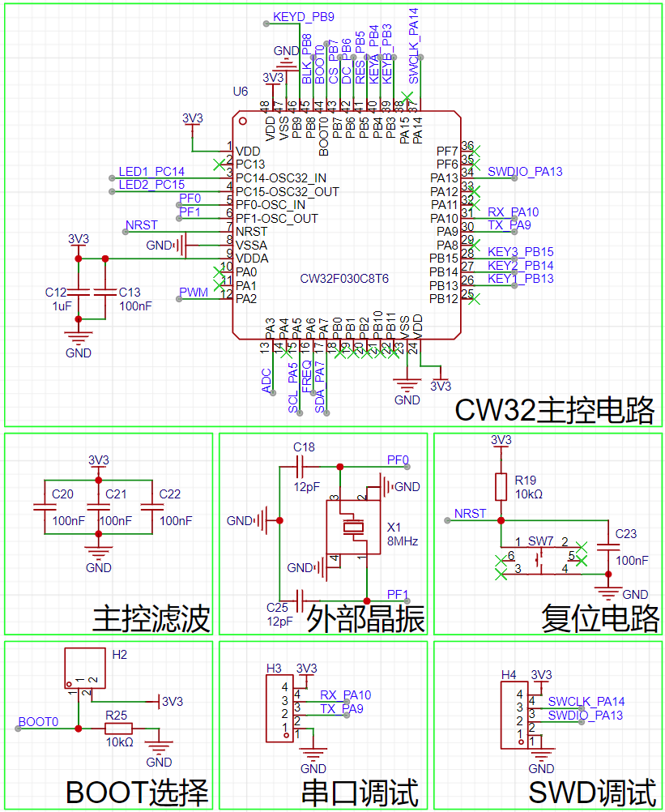Select the H3 four-pin header symbol
Image resolution: width=665 pixels, height=812 pixels.
click(280, 708)
